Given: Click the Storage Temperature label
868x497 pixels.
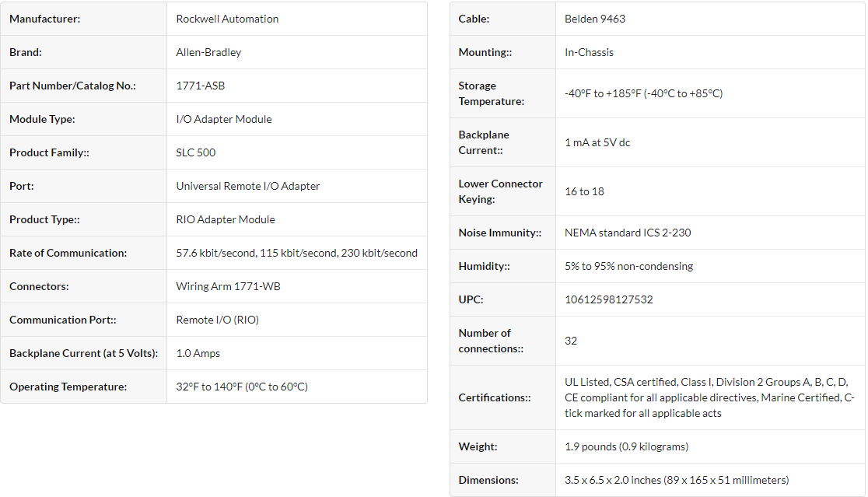Looking at the screenshot, I should (491, 93).
